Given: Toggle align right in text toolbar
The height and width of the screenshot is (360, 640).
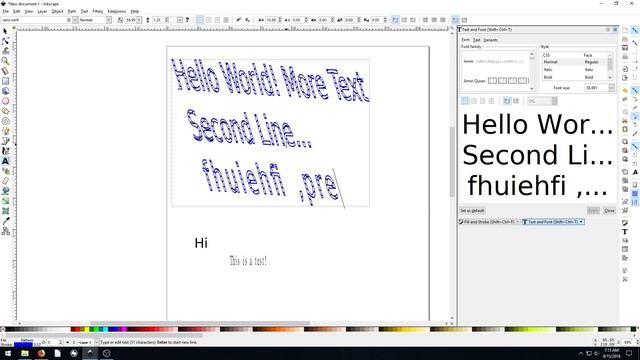Looking at the screenshot, I should click(x=217, y=20).
